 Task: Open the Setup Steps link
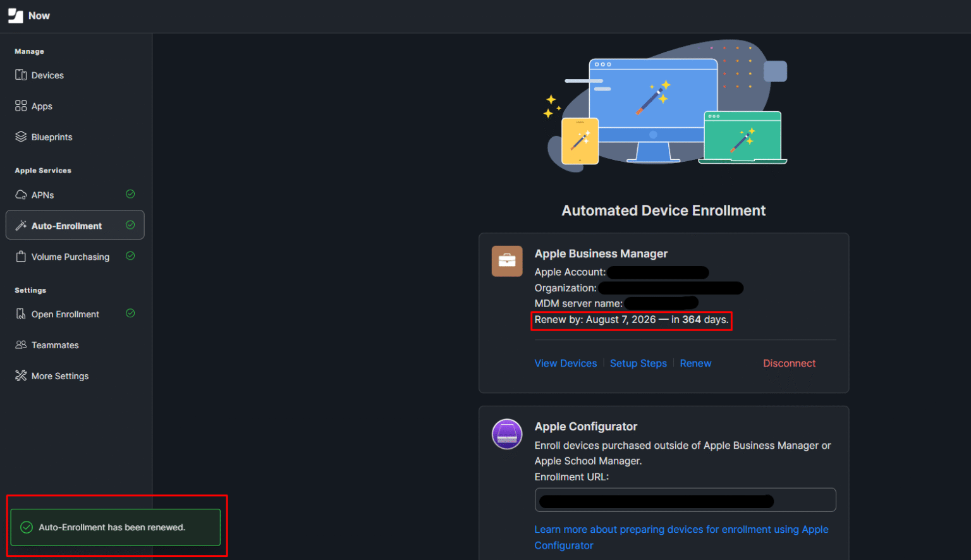click(x=638, y=363)
